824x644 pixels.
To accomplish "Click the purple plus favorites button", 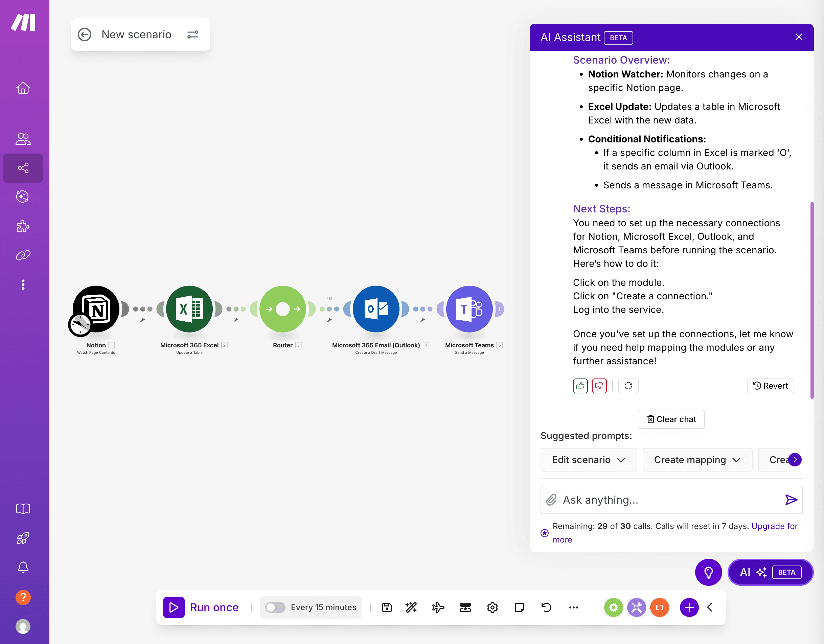I will pyautogui.click(x=689, y=607).
